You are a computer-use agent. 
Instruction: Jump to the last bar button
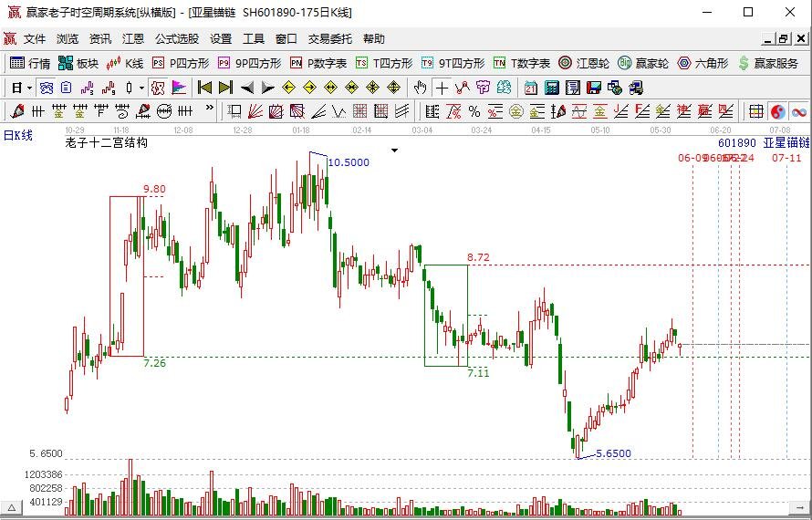point(225,88)
